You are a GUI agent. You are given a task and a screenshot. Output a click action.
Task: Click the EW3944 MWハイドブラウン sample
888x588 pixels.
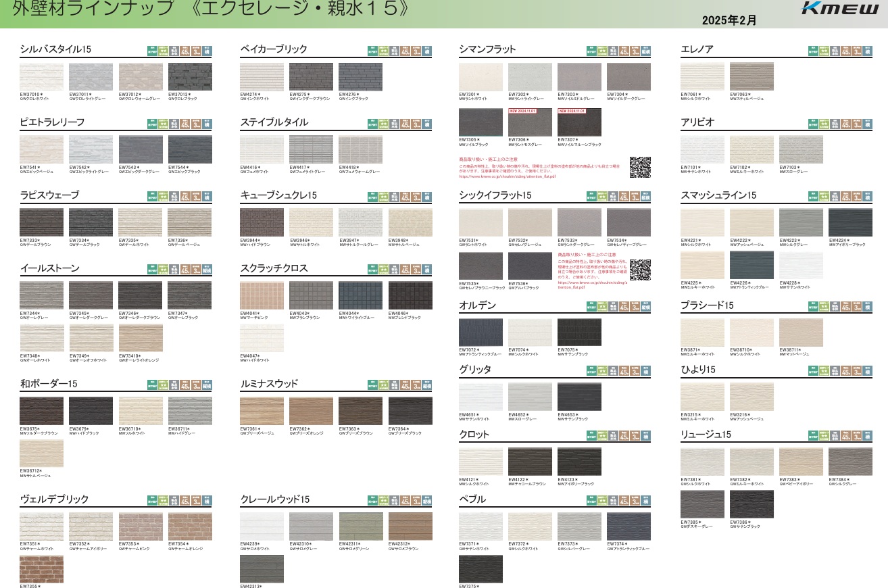click(x=262, y=222)
